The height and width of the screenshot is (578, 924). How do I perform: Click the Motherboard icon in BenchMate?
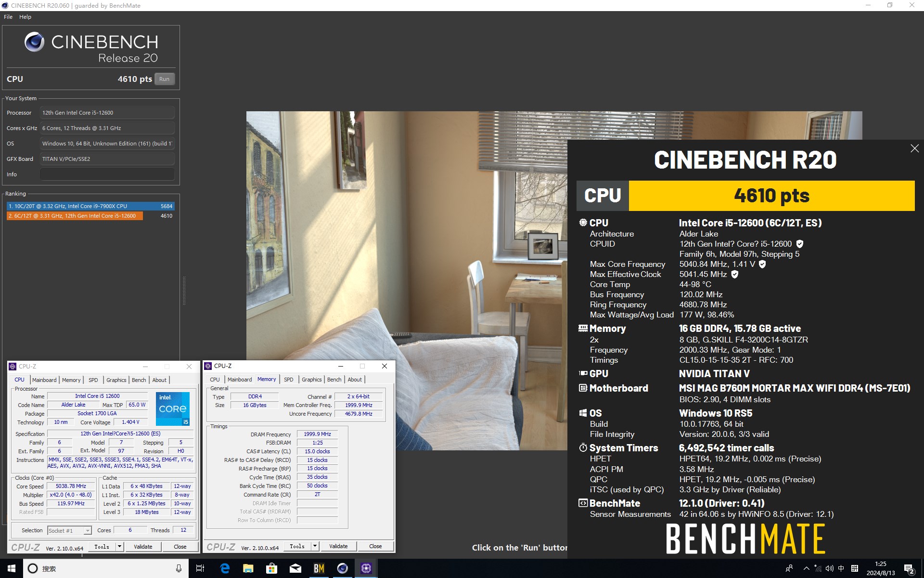(583, 388)
